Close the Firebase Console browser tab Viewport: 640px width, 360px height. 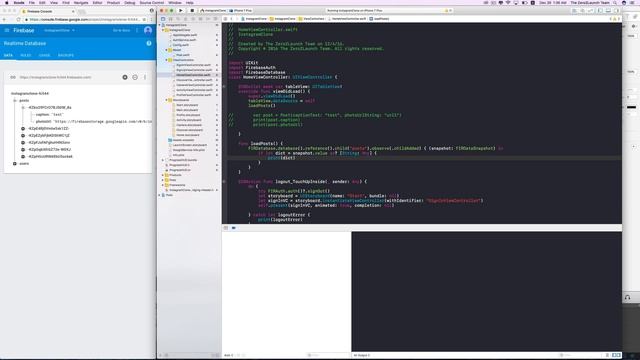click(x=73, y=11)
